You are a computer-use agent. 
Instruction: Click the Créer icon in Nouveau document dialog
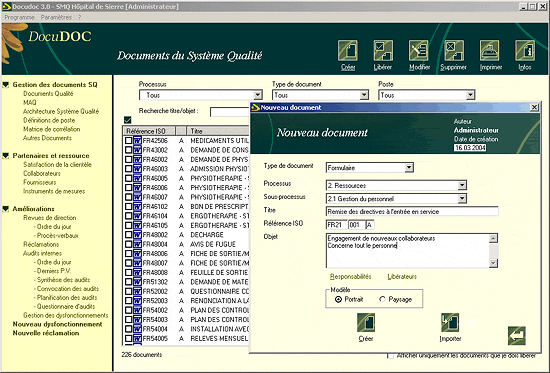click(x=366, y=322)
